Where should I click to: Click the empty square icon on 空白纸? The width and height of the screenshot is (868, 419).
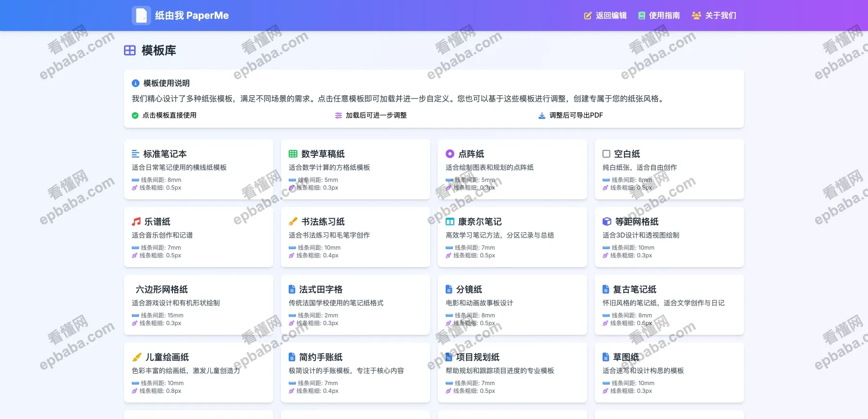tap(606, 154)
